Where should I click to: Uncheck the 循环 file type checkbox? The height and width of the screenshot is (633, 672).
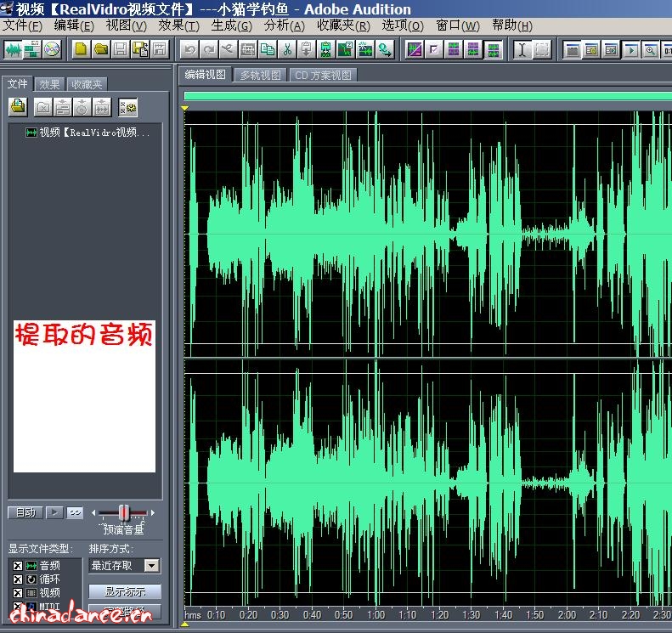pos(18,579)
